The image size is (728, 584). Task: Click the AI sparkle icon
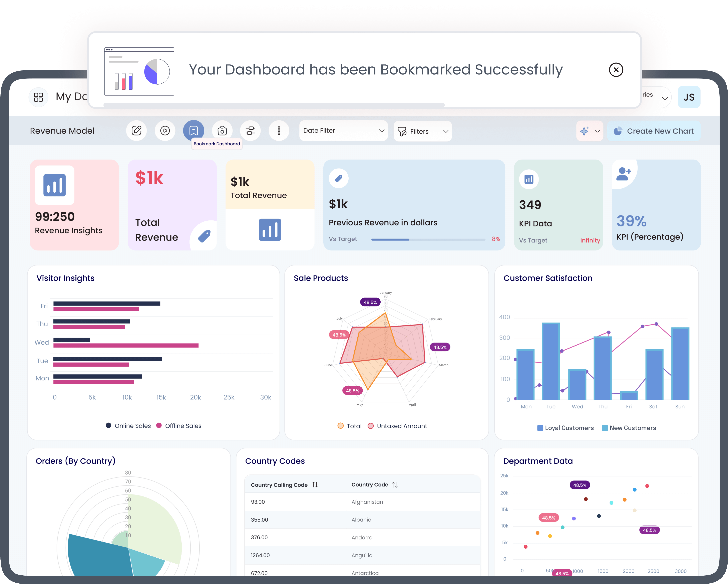585,131
